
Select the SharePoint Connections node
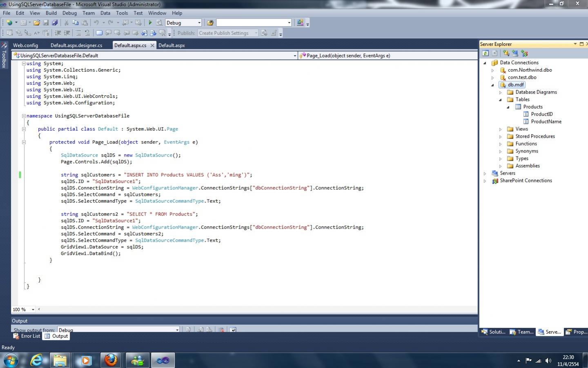click(526, 180)
